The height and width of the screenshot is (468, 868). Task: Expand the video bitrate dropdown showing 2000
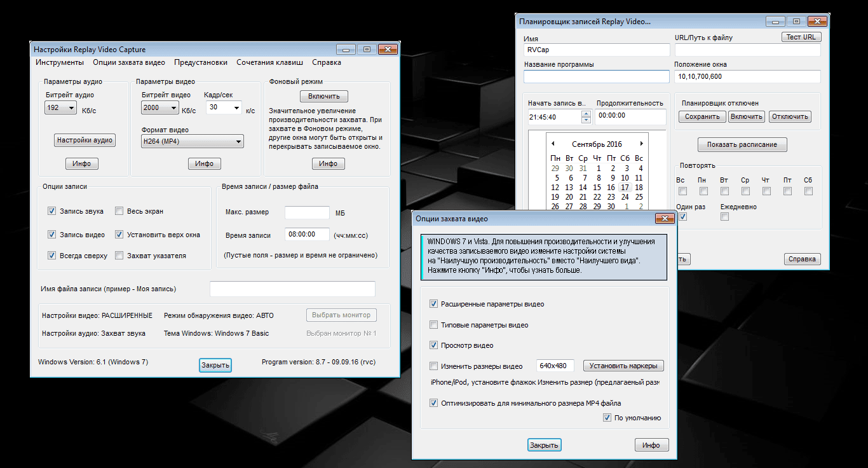160,108
